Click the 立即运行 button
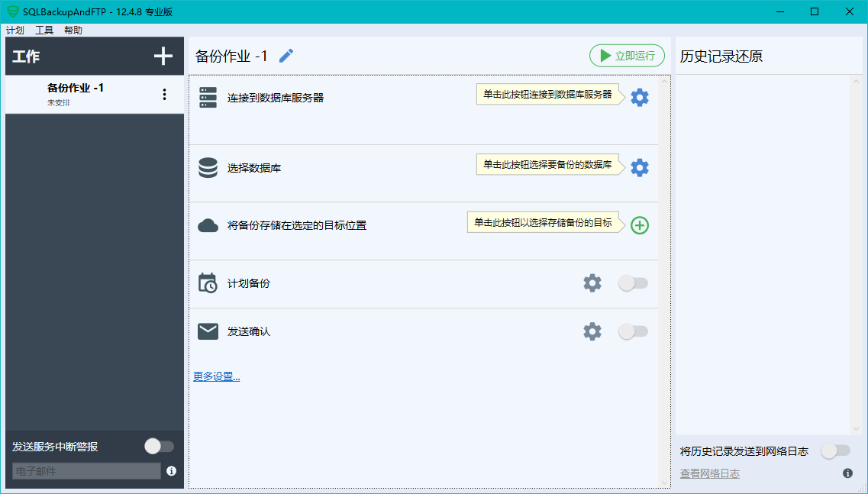The width and height of the screenshot is (868, 494). [628, 56]
